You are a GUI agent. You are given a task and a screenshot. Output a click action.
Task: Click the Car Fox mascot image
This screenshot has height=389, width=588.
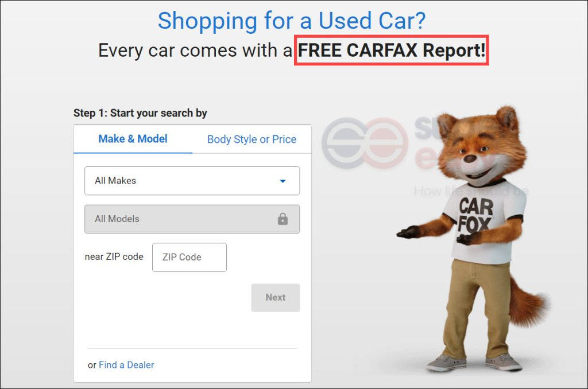point(473,239)
